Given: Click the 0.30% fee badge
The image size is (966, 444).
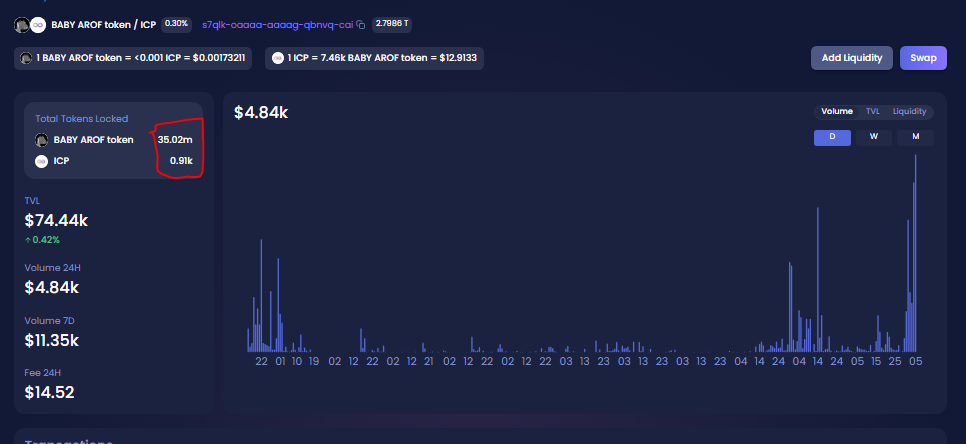Looking at the screenshot, I should pos(176,25).
